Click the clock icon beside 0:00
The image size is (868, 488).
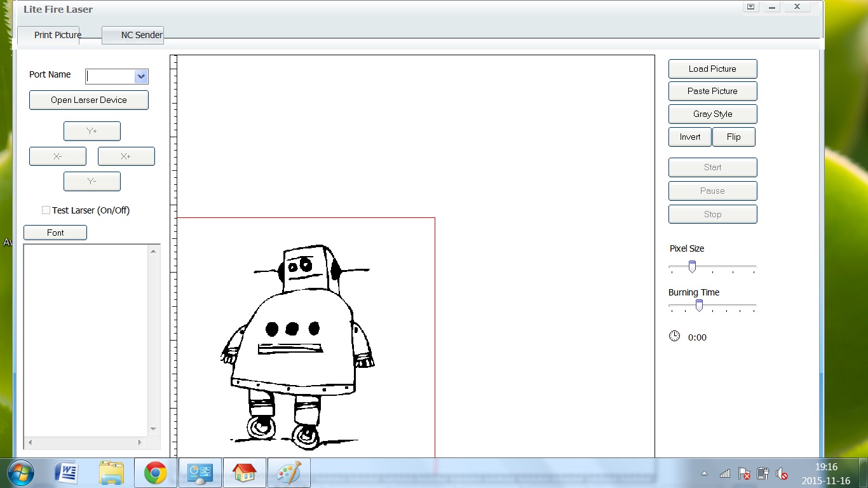pyautogui.click(x=675, y=336)
